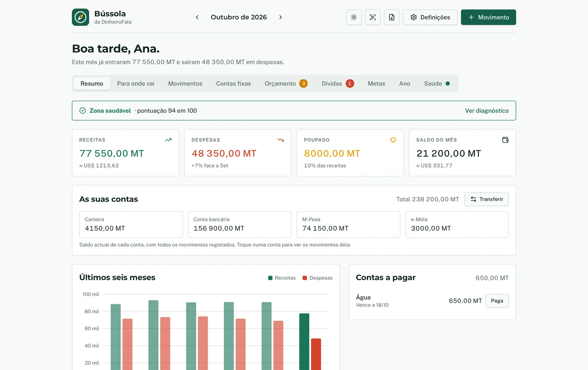Select the Resumo tab

(x=92, y=83)
